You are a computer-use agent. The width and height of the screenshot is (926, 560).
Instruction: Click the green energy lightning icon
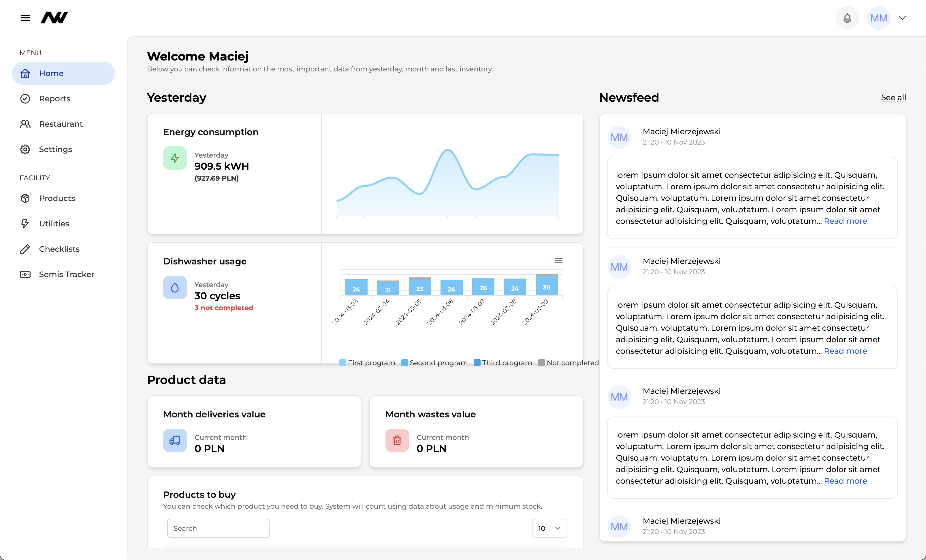tap(175, 158)
